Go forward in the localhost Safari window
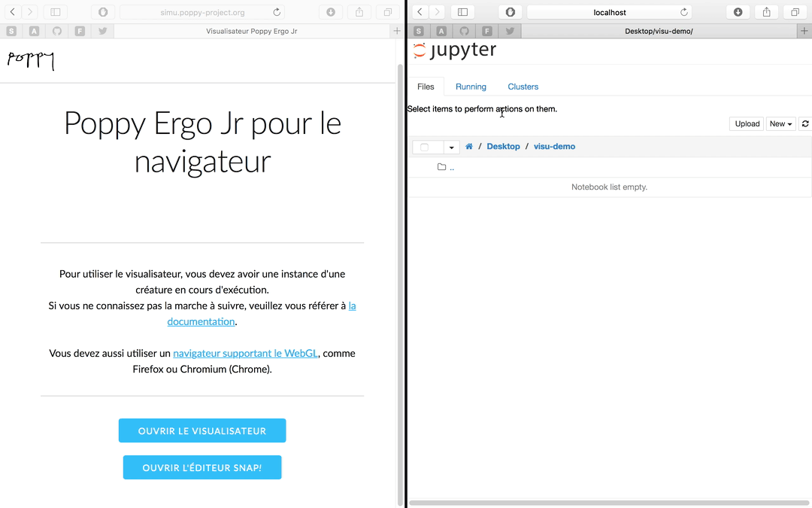The image size is (812, 508). point(438,12)
